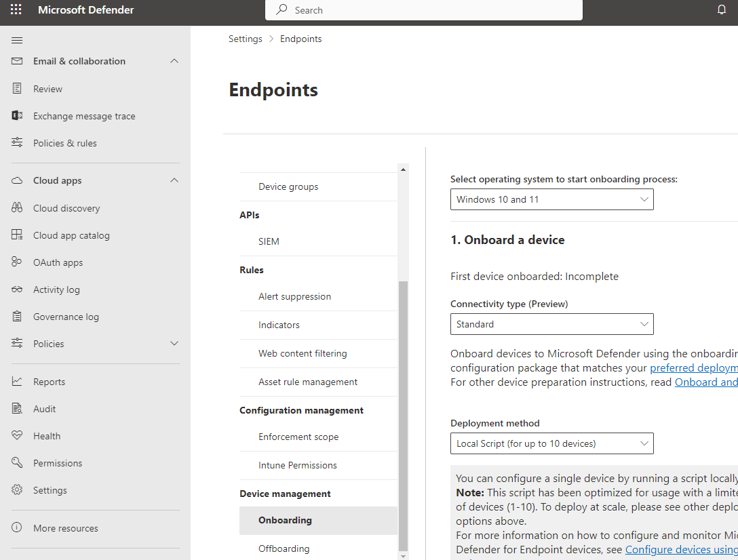
Task: Click the More resources info icon
Action: point(17,527)
